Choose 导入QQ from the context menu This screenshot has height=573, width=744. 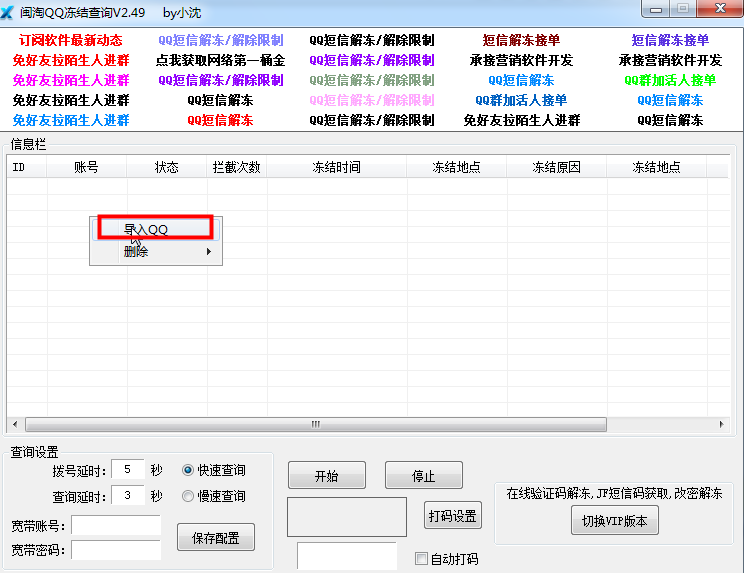tap(155, 229)
